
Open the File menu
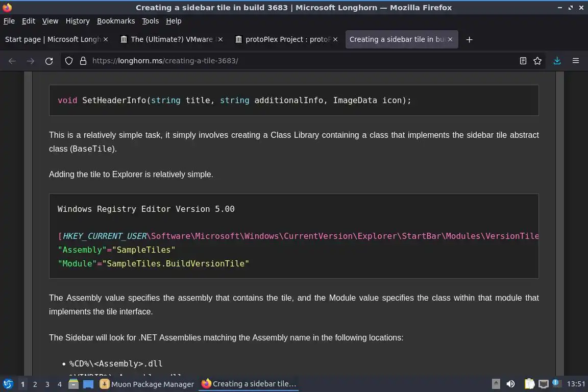point(9,21)
